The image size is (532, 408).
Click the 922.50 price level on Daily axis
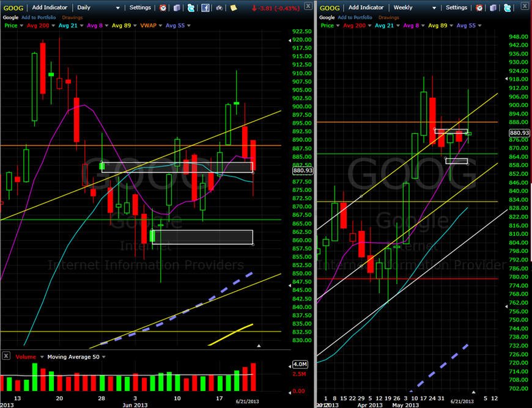pyautogui.click(x=301, y=32)
